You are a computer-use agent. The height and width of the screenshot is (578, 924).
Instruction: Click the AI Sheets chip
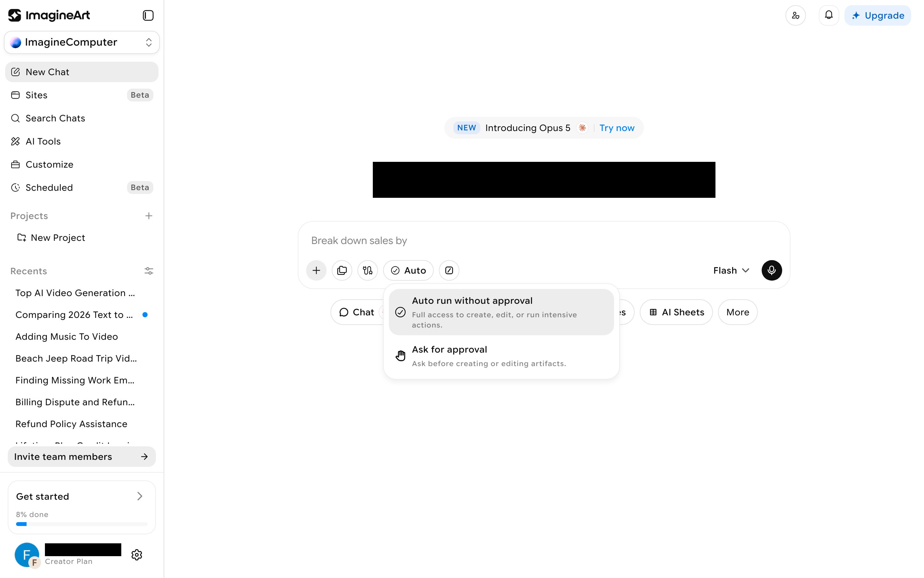(x=676, y=312)
